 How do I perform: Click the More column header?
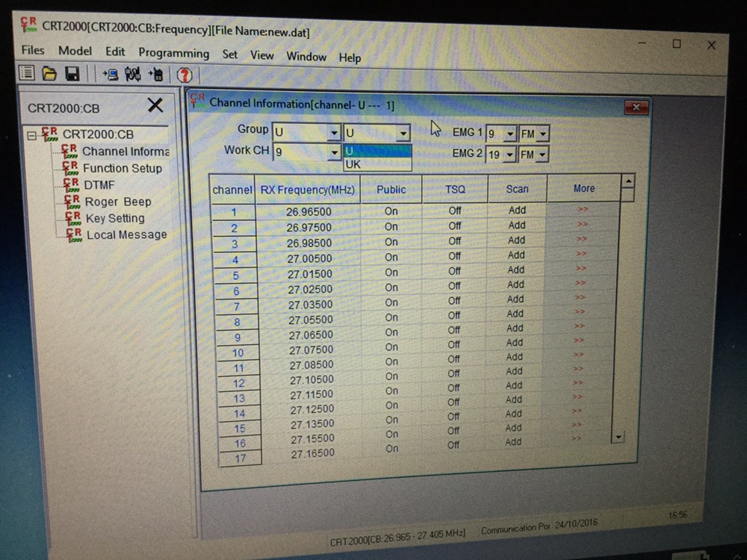pyautogui.click(x=584, y=189)
